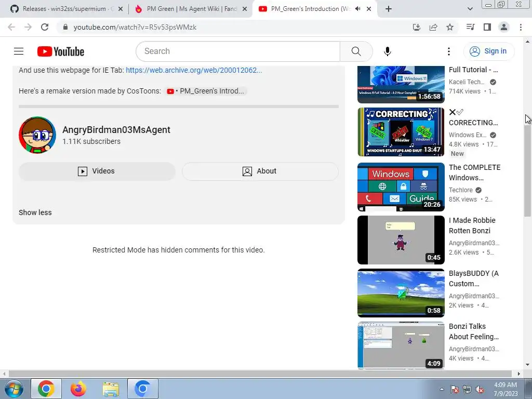Mute tab via speaker icon on YouTube tab
Viewport: 532px width, 399px height.
click(x=357, y=9)
